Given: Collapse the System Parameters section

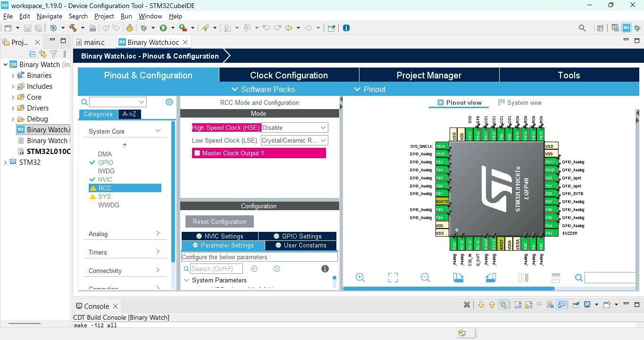Looking at the screenshot, I should [186, 280].
